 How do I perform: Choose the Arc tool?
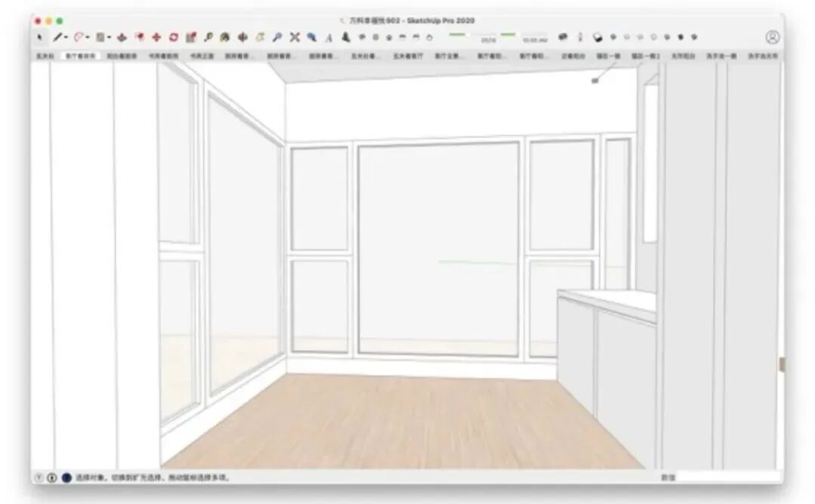pos(78,38)
